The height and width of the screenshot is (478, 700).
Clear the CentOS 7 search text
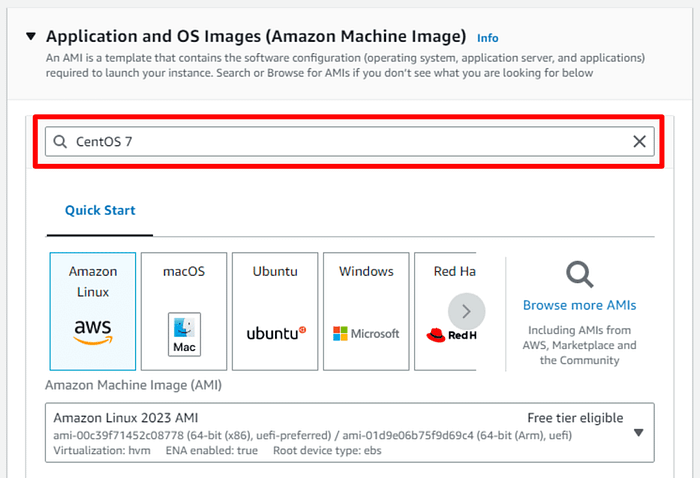tap(639, 141)
